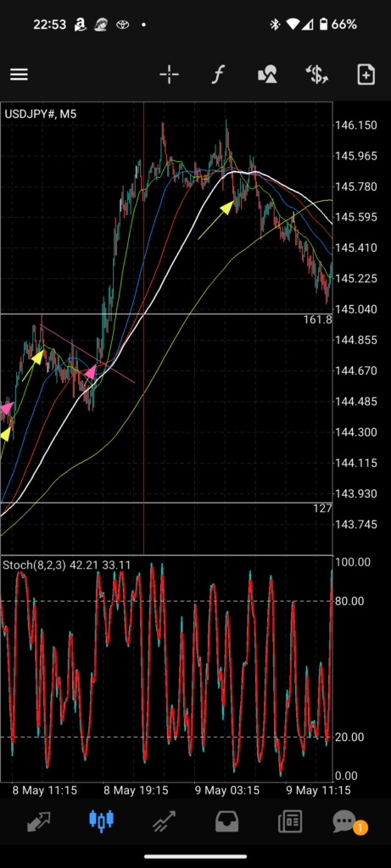The height and width of the screenshot is (868, 391).
Task: Select the magenta diagonal trendline
Action: point(87,353)
